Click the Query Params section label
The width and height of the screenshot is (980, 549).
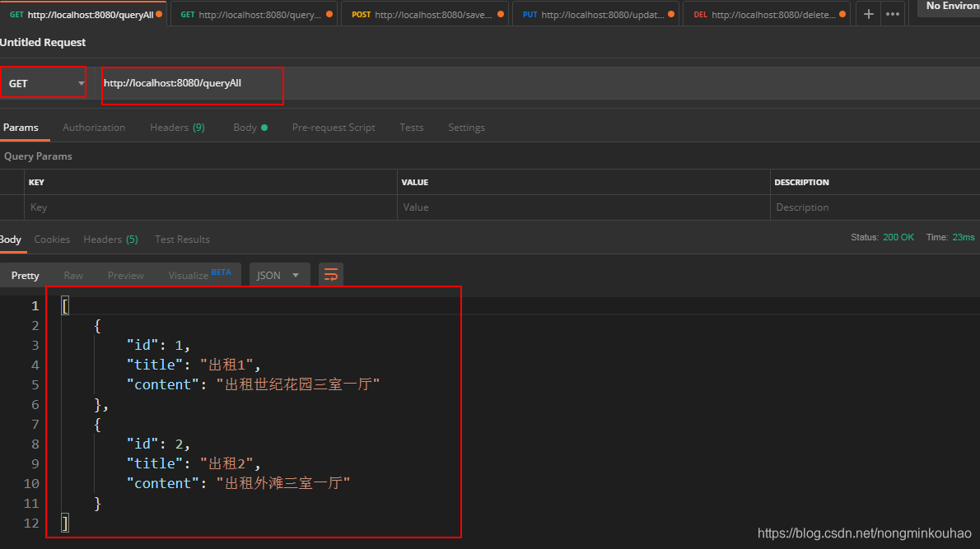[38, 156]
